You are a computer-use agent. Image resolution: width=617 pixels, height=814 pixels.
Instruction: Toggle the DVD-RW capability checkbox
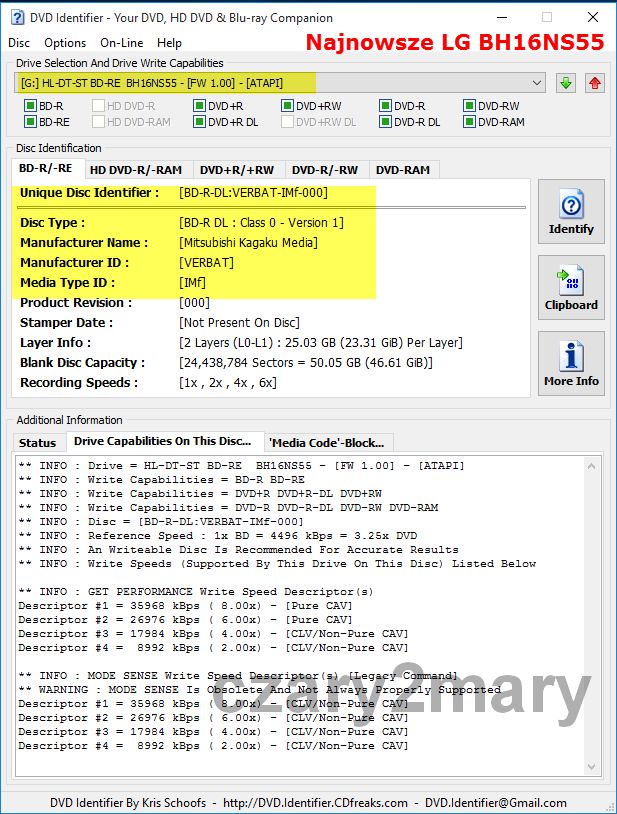(469, 106)
